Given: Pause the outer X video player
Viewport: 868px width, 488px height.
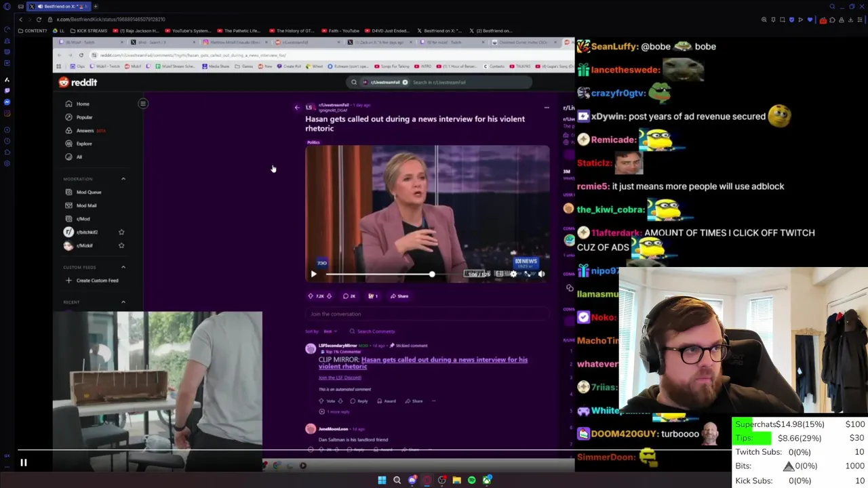Looking at the screenshot, I should [23, 463].
